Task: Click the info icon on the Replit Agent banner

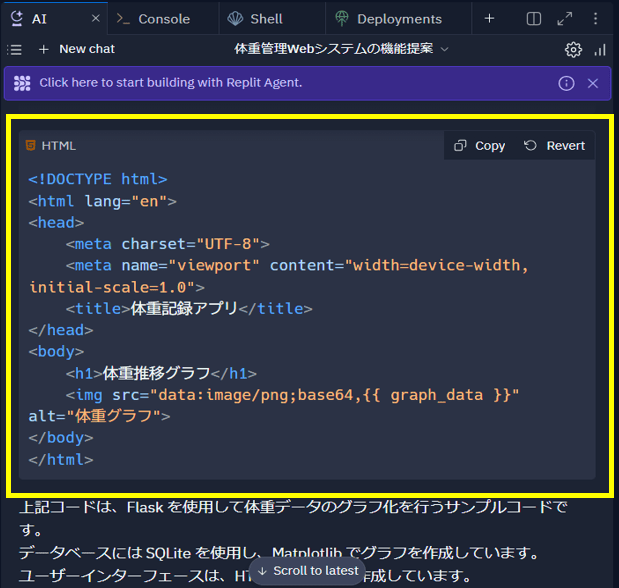Action: tap(566, 83)
